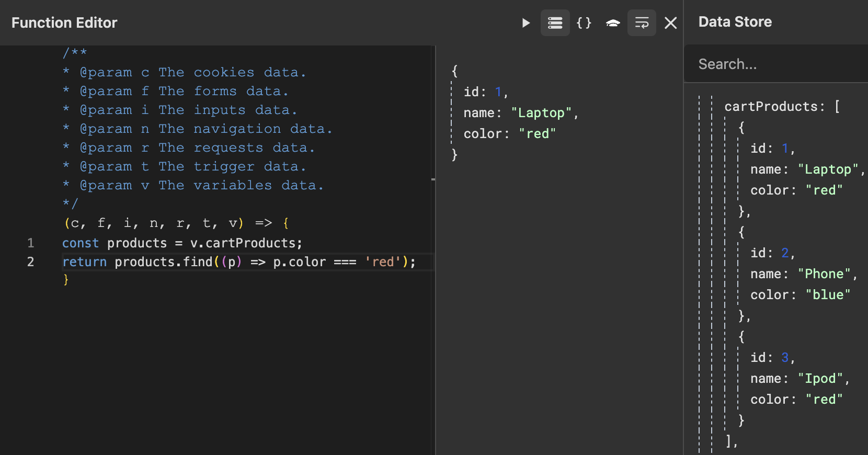Focus the Data Store search field
The image size is (868, 455).
[776, 64]
